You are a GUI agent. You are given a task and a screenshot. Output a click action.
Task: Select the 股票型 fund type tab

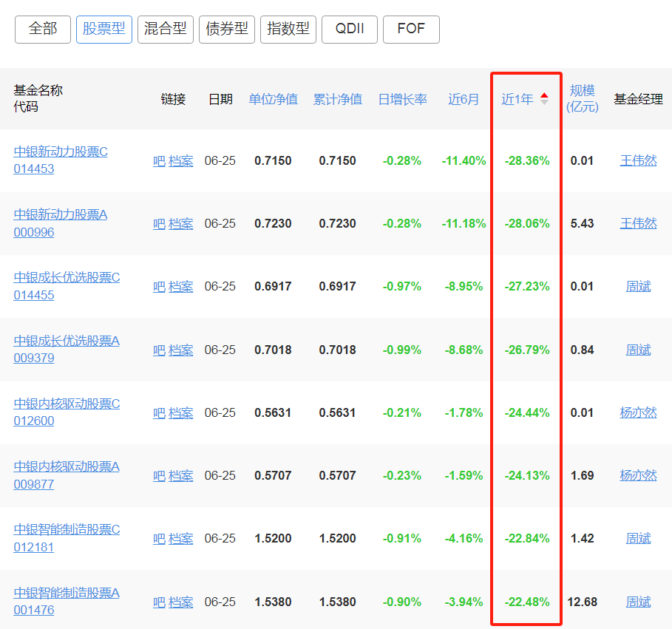[x=104, y=30]
